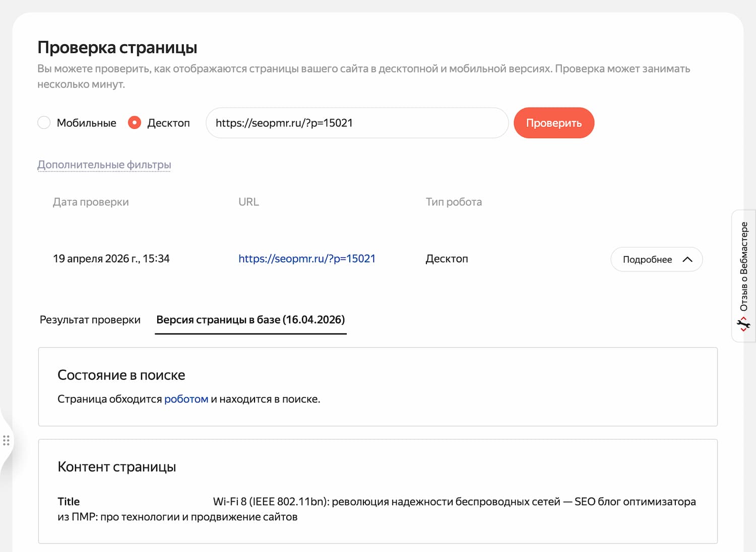The image size is (756, 552).
Task: Click the Дата проверки column header
Action: (x=91, y=202)
